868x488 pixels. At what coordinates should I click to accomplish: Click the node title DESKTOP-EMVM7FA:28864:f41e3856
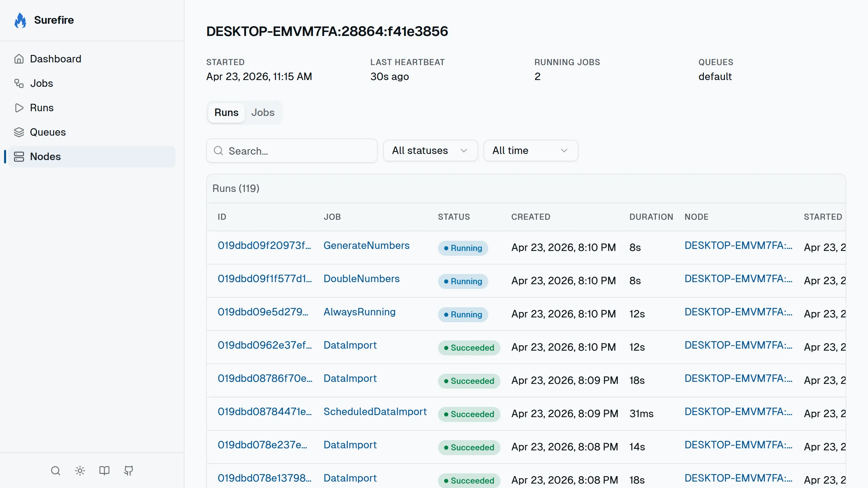click(327, 32)
